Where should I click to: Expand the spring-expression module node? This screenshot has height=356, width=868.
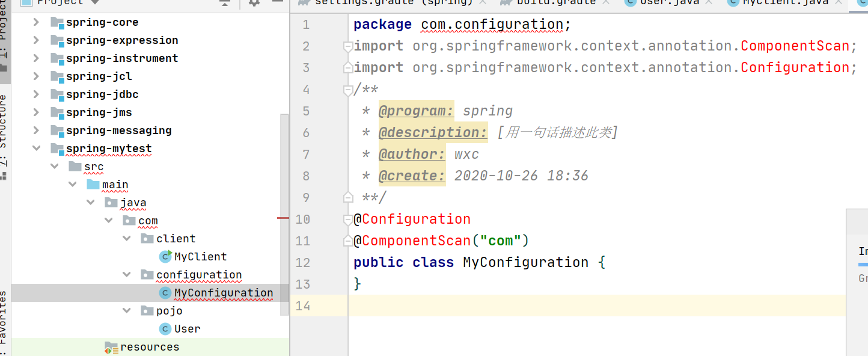[x=37, y=40]
